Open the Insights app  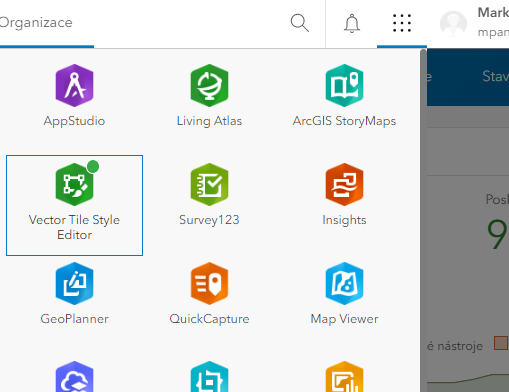(344, 195)
